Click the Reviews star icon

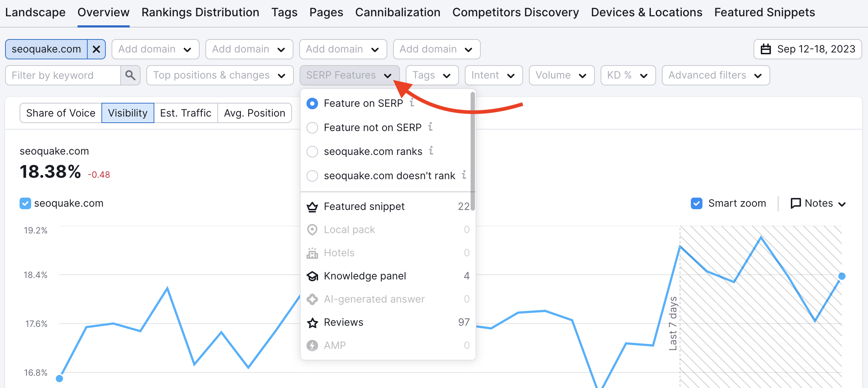[x=312, y=322]
